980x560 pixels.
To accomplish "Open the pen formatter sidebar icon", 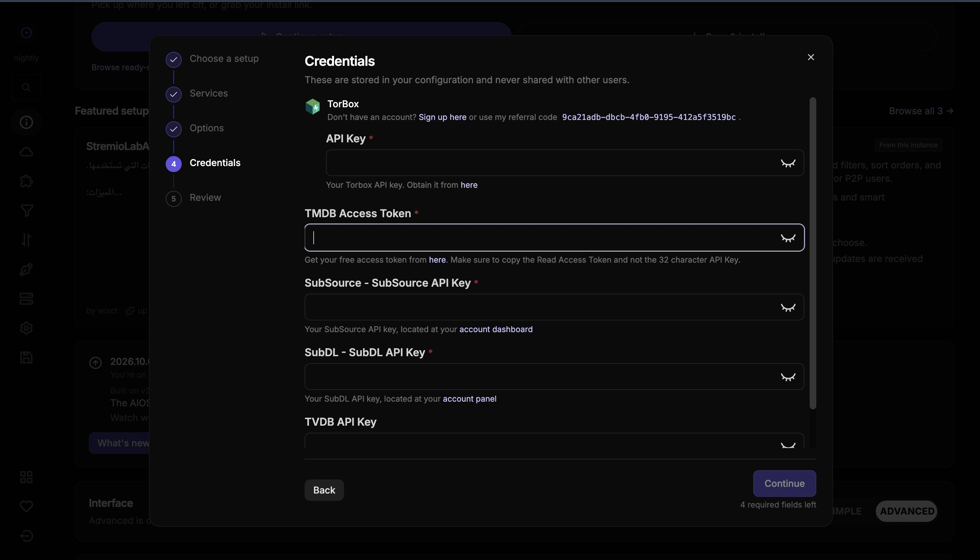I will pyautogui.click(x=26, y=269).
